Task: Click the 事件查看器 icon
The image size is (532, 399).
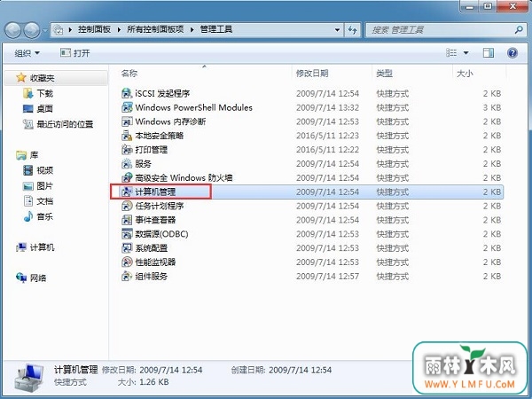Action: 127,220
